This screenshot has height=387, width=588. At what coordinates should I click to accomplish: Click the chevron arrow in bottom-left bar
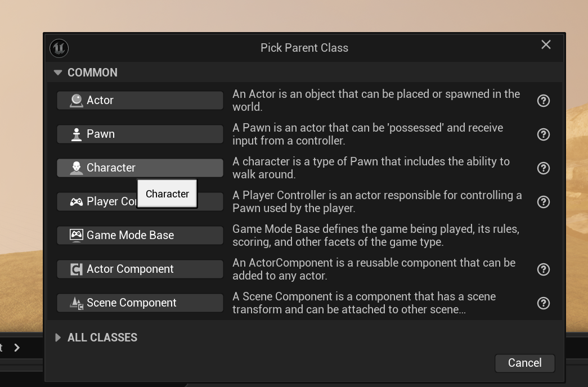17,348
